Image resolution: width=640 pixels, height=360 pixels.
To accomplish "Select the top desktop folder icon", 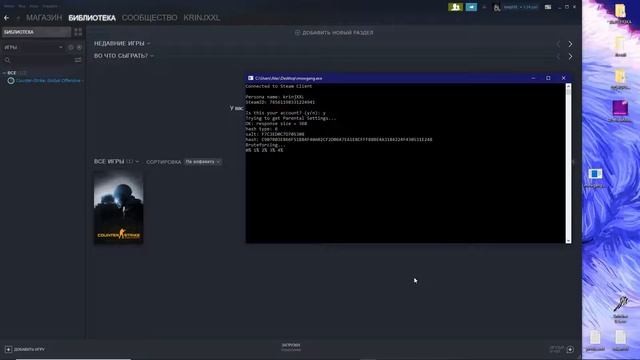I will point(620,13).
